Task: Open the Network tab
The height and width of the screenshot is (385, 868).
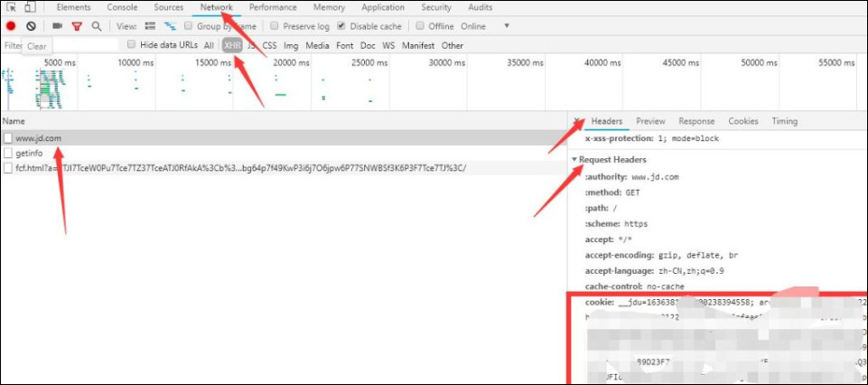Action: (x=217, y=8)
